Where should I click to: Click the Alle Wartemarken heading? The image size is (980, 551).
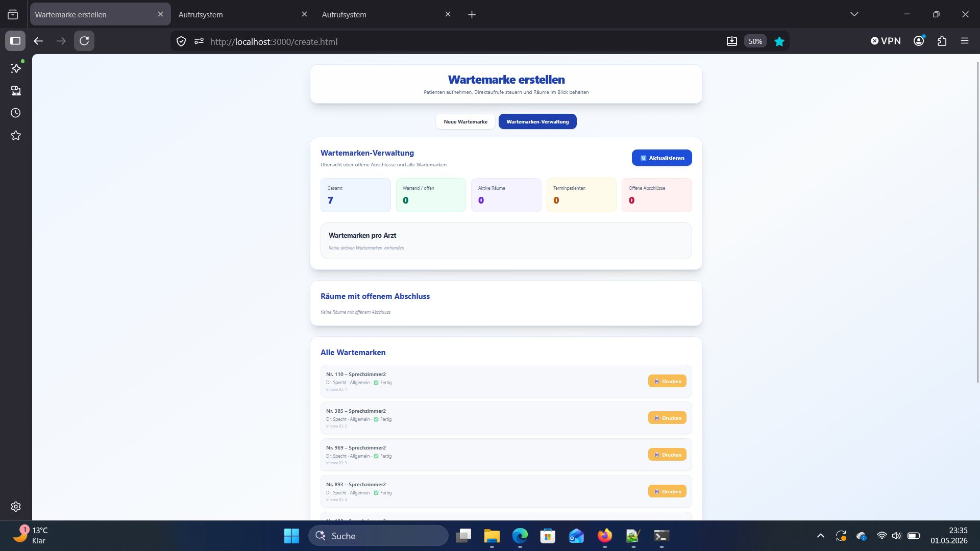[x=353, y=353]
